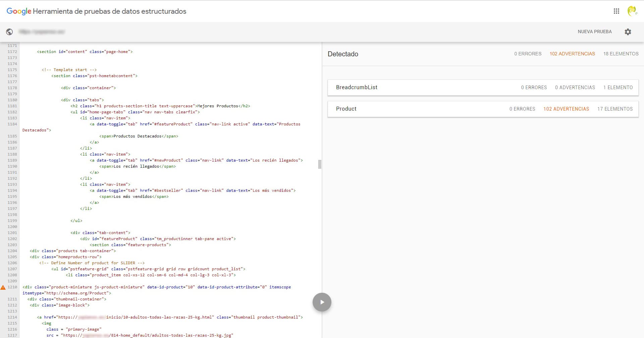Click the globe icon beside URL
Screen dimensions: 644x338
(x=9, y=32)
